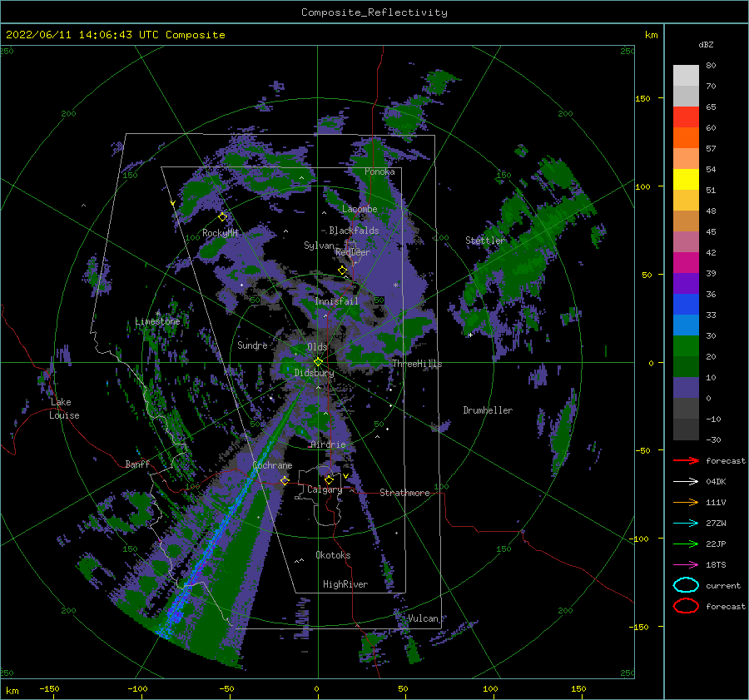Click the yellow radar site marker at Olds
The height and width of the screenshot is (700, 749).
click(x=318, y=362)
